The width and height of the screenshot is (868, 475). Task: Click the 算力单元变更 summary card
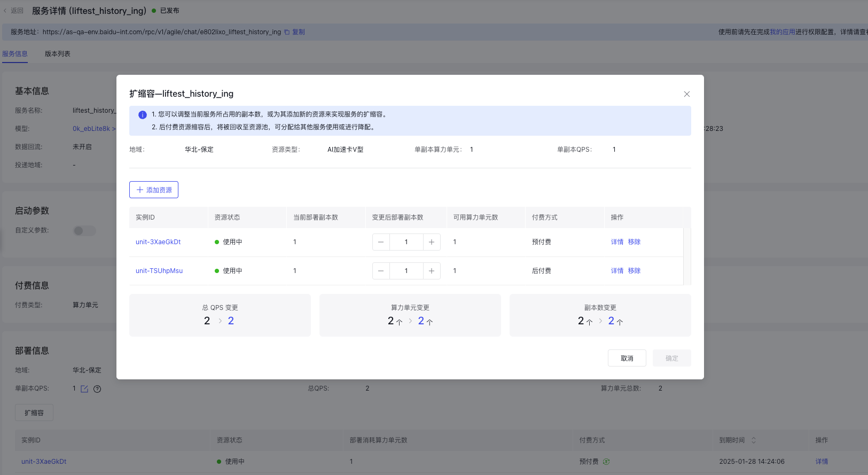410,315
